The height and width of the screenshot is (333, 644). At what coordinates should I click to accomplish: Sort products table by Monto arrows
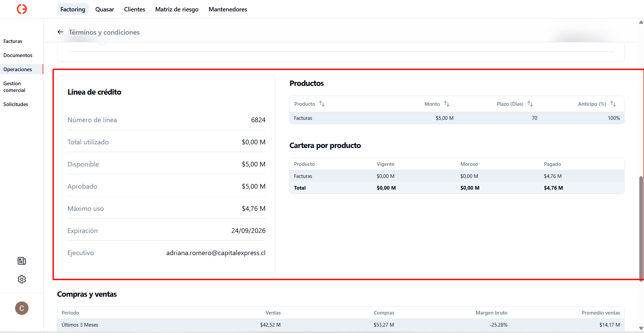coord(447,104)
